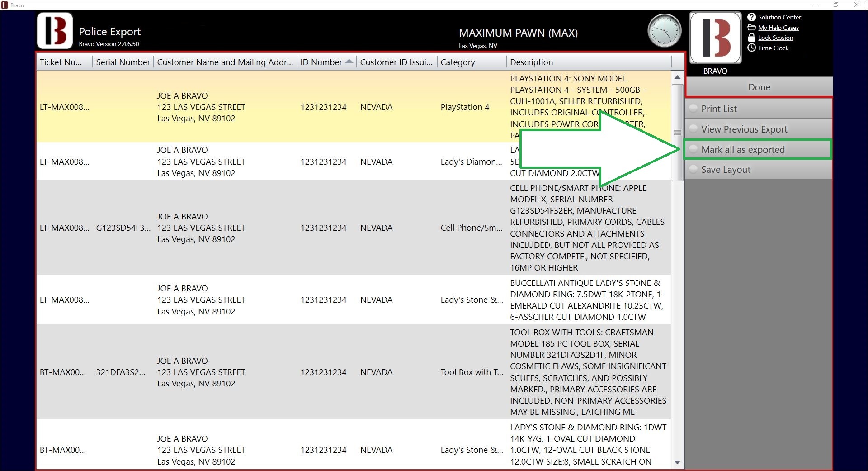Click the Bravo icon in the title bar
This screenshot has width=868, height=471.
pyautogui.click(x=5, y=5)
